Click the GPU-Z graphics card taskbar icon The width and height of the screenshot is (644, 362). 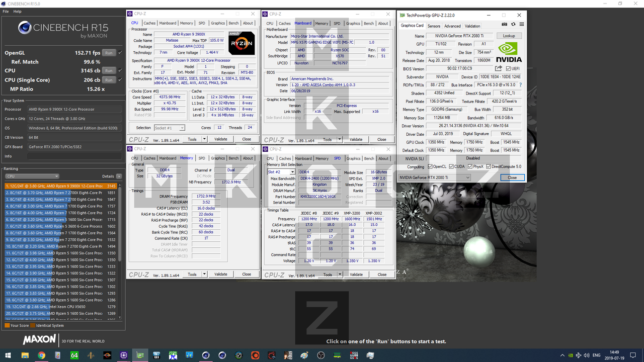pyautogui.click(x=140, y=355)
